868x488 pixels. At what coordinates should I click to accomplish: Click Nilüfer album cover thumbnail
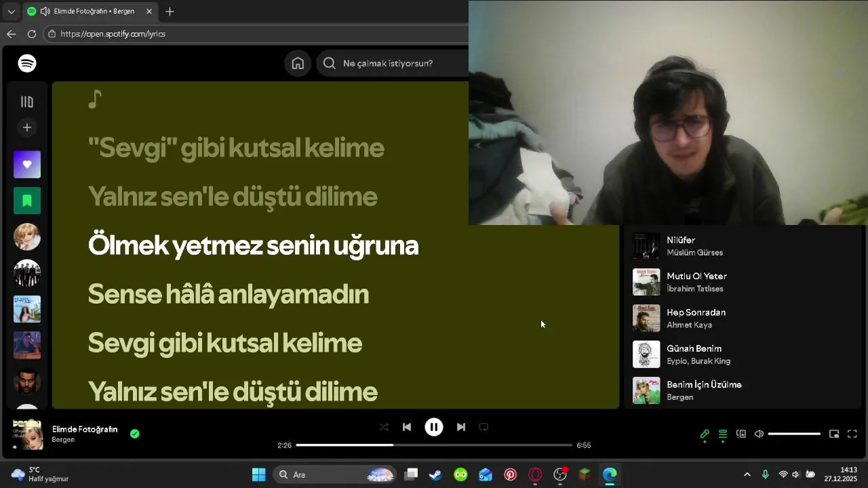point(646,246)
